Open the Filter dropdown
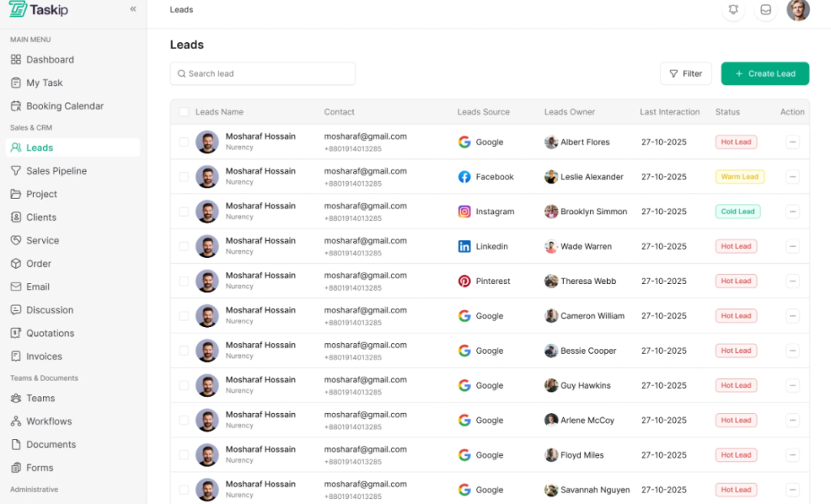This screenshot has height=504, width=831. [686, 74]
